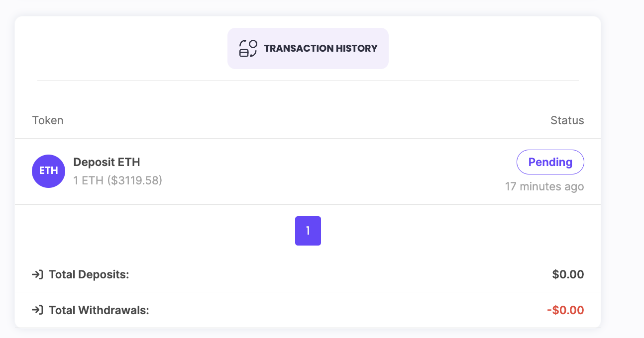Click the 17 minutes ago timestamp
The height and width of the screenshot is (338, 644).
(x=544, y=187)
